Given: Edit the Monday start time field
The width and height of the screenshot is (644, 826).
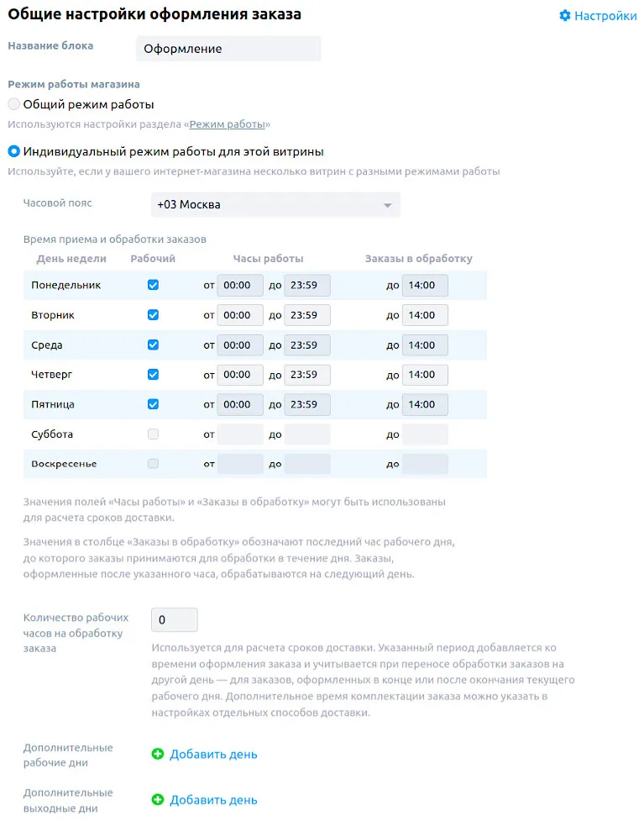Looking at the screenshot, I should tap(240, 286).
